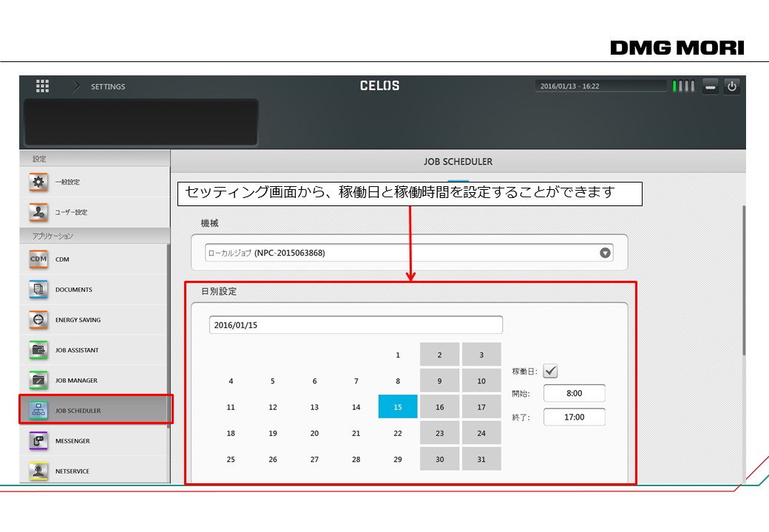Toggle the 稼働日 working day checkbox
The image size is (769, 532).
click(550, 371)
